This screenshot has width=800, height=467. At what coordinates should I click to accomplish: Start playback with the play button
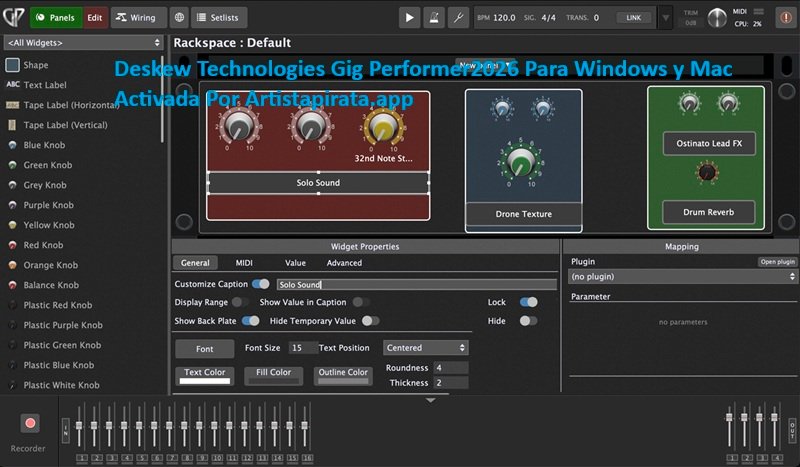(409, 17)
